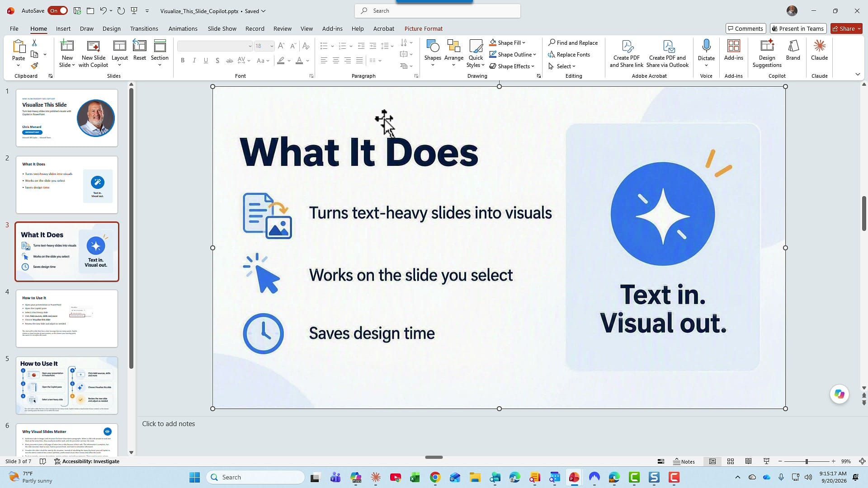
Task: Open the Picture Format tab
Action: (x=423, y=28)
